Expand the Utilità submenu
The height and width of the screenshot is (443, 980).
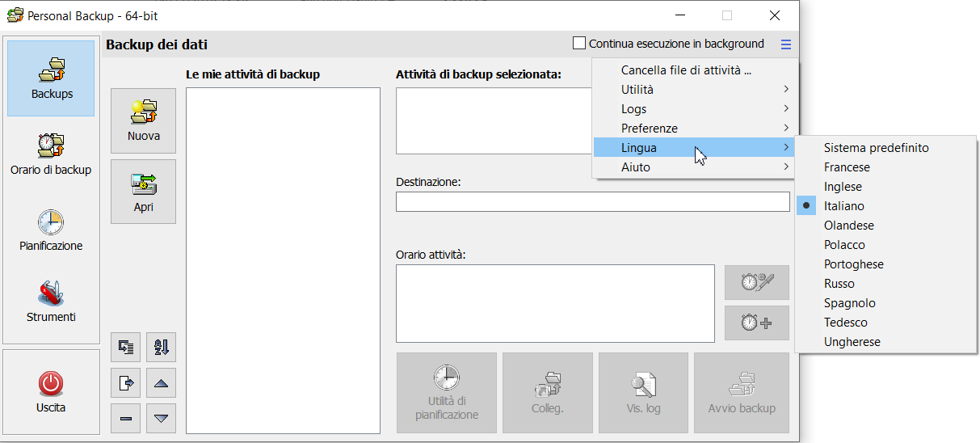pyautogui.click(x=695, y=90)
